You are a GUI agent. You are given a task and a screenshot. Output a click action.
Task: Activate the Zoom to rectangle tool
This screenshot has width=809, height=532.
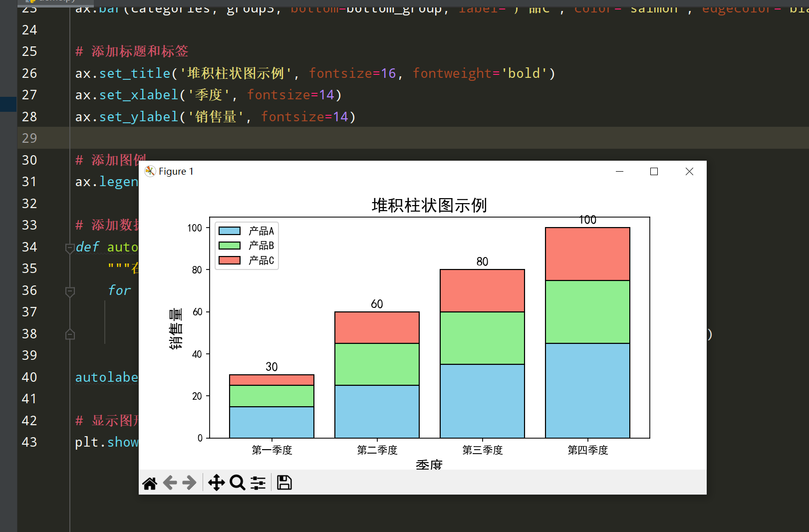238,483
